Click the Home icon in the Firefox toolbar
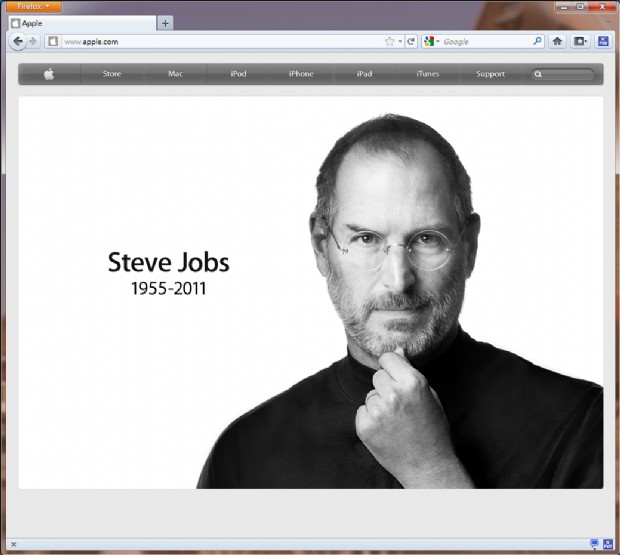Screen dimensions: 620x555 [x=557, y=42]
